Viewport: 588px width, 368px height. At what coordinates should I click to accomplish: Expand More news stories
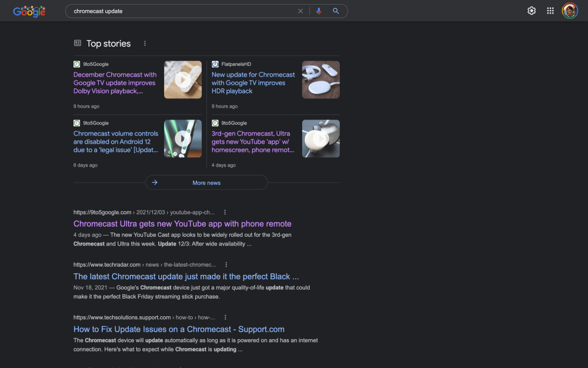coord(206,183)
